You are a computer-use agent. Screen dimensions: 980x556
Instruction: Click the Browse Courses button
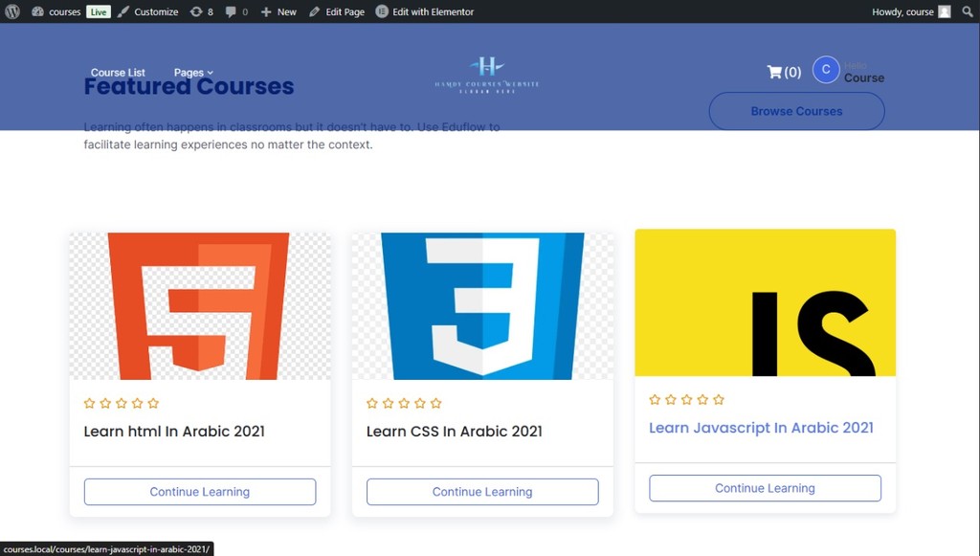[x=796, y=111]
